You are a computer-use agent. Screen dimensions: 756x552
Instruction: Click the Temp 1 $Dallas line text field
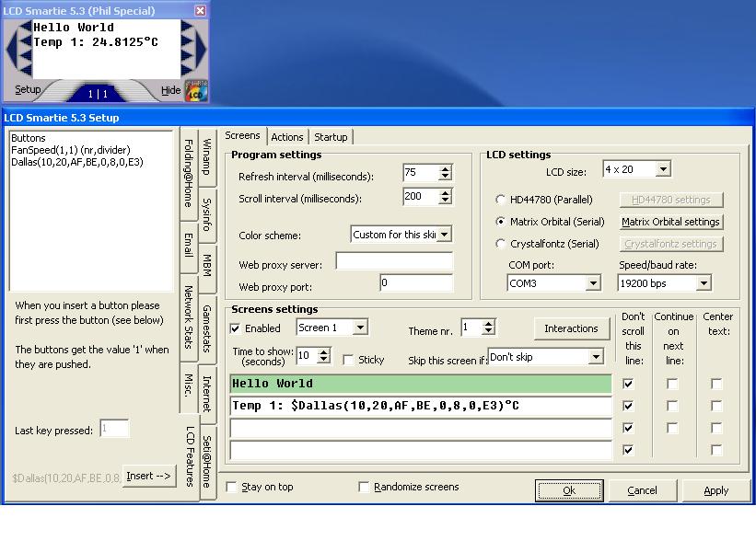(x=421, y=406)
